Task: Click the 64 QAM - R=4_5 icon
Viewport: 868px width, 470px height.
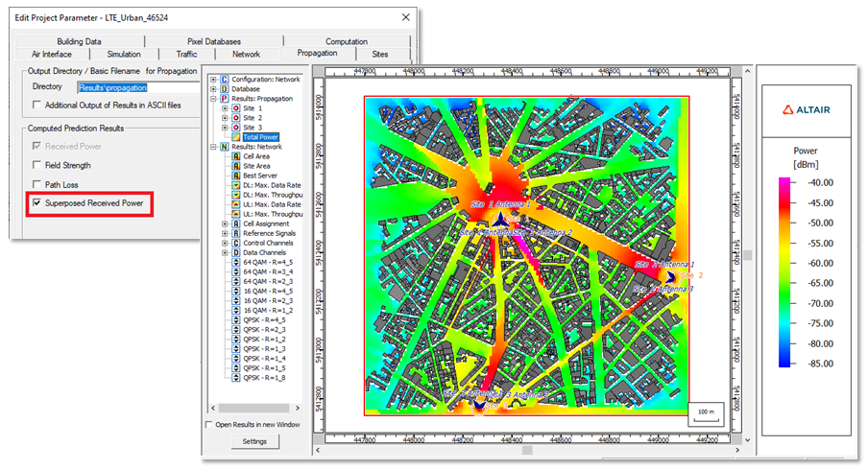Action: point(236,262)
